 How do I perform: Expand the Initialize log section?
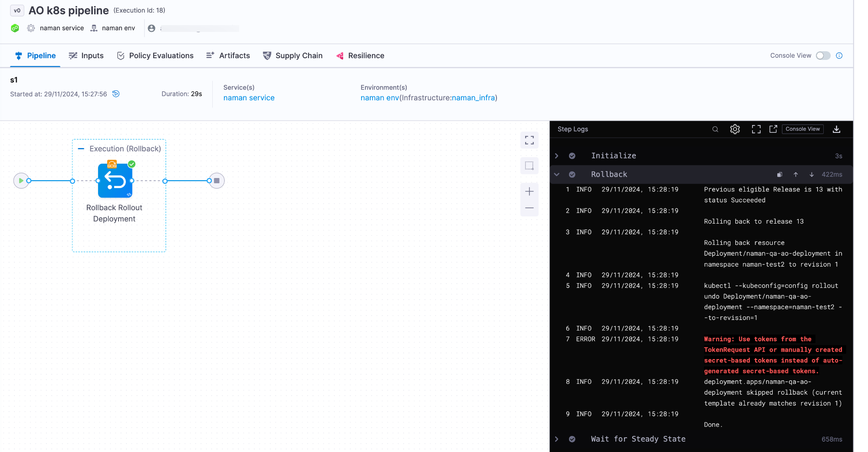click(x=557, y=156)
